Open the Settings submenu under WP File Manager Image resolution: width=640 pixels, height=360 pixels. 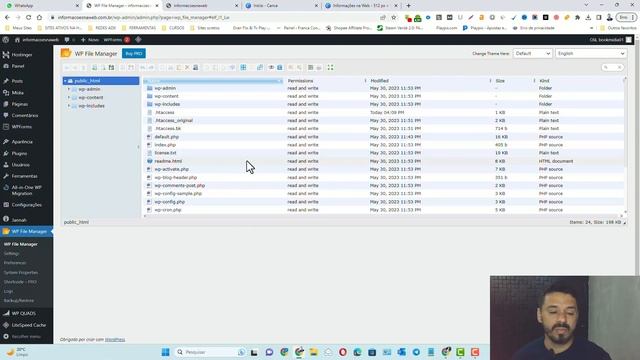[x=11, y=253]
